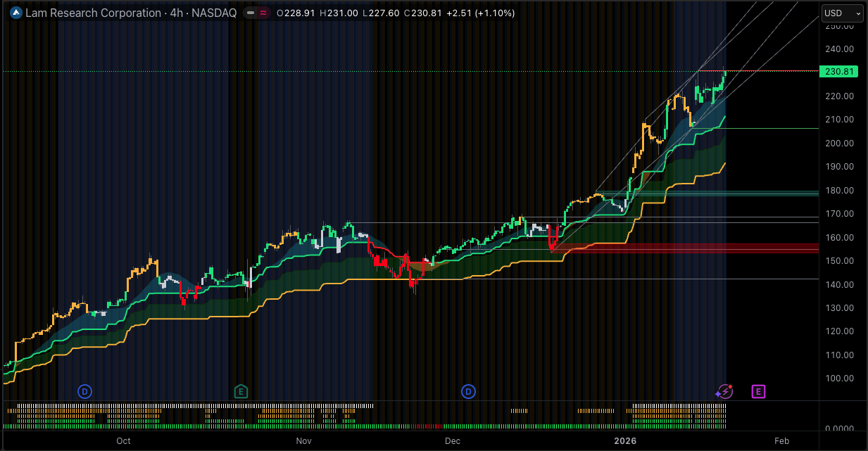This screenshot has width=868, height=451.
Task: Click the +2.51 (+1.10%) change value
Action: [x=479, y=13]
